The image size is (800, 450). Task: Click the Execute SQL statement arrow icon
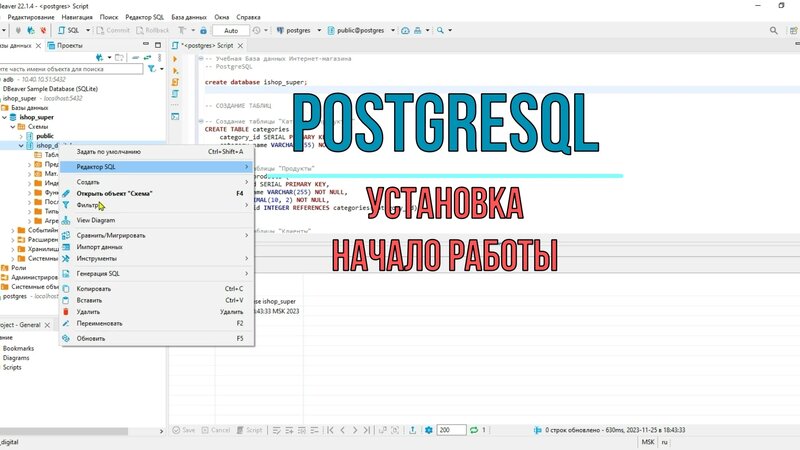pyautogui.click(x=175, y=59)
